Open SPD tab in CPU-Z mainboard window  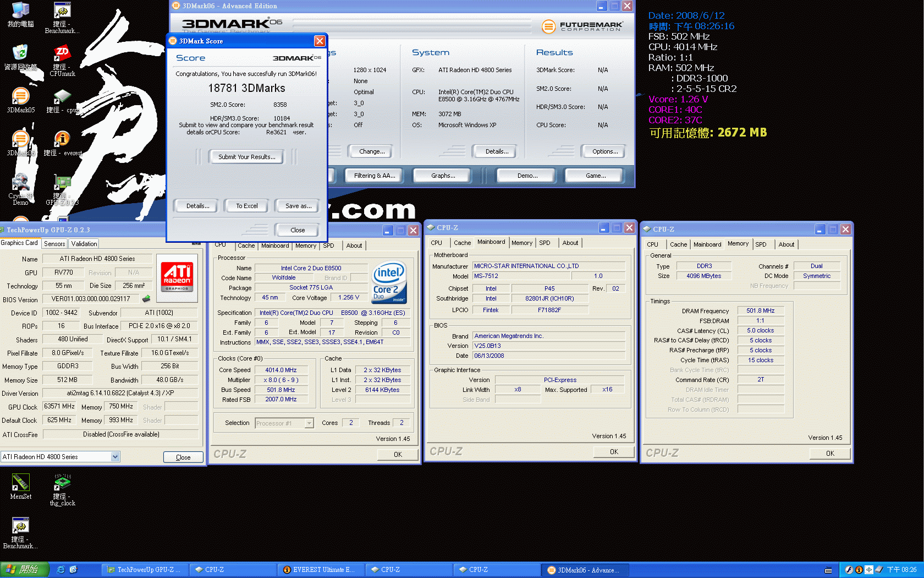click(x=544, y=243)
